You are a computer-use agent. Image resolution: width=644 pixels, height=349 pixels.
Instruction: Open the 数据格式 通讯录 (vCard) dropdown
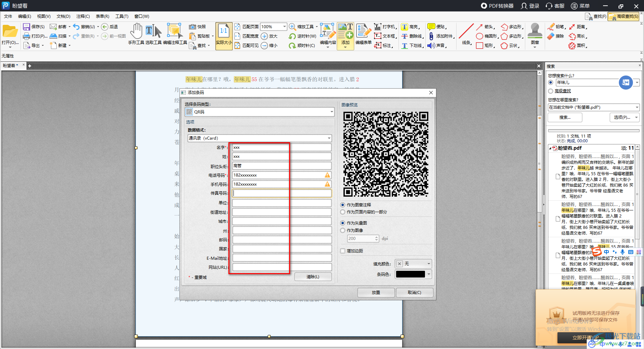(259, 138)
